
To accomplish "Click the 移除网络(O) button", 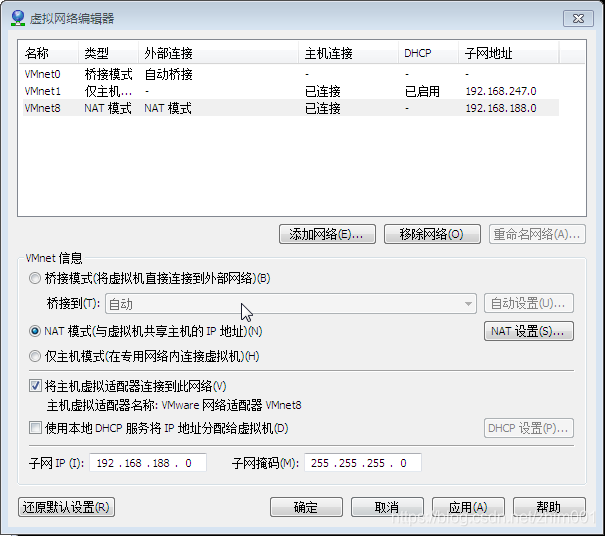I will pyautogui.click(x=432, y=234).
